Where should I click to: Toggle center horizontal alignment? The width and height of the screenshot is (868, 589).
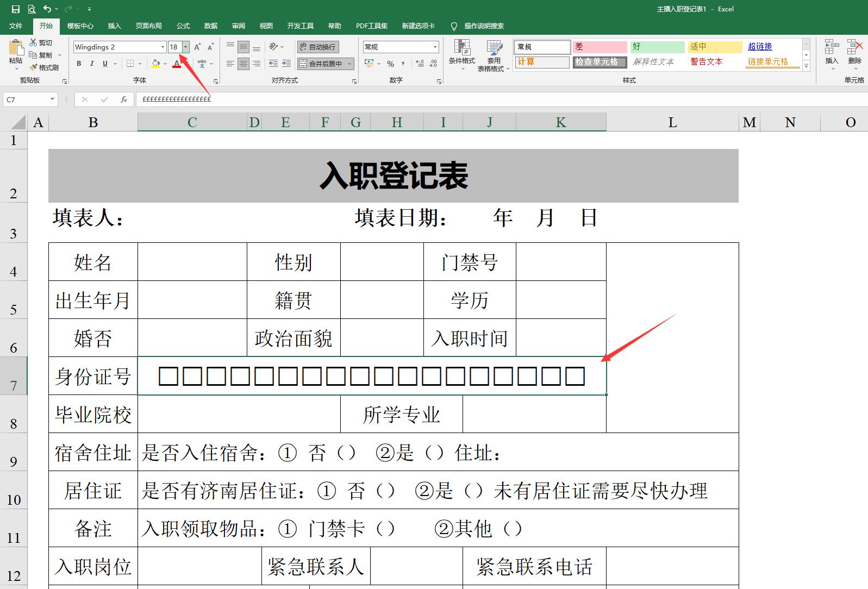(243, 64)
